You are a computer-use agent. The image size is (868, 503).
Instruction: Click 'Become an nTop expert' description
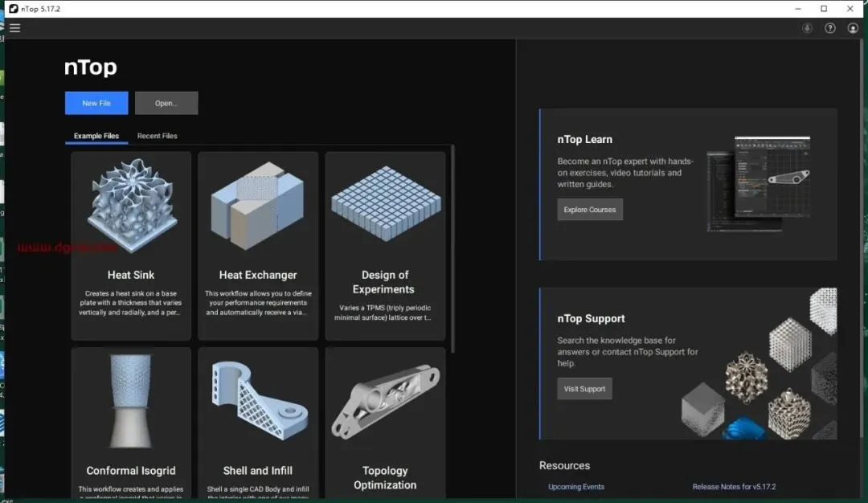[x=625, y=173]
